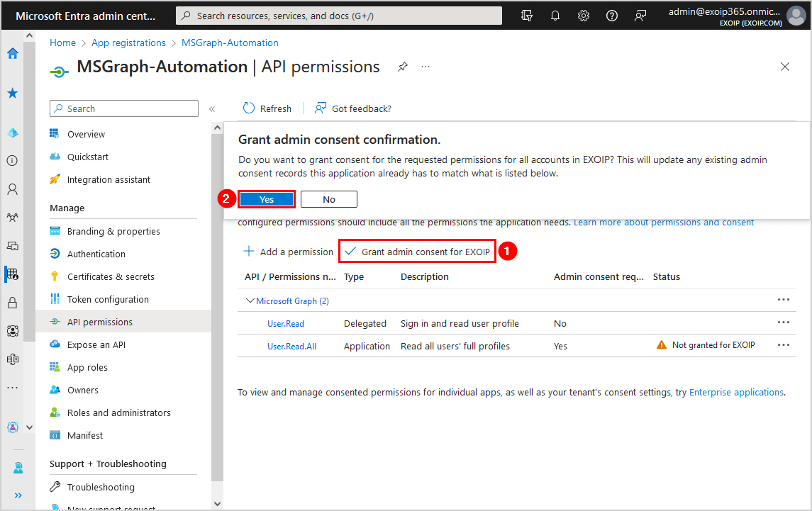Go to Home in the left rail
The height and width of the screenshot is (511, 812).
12,53
